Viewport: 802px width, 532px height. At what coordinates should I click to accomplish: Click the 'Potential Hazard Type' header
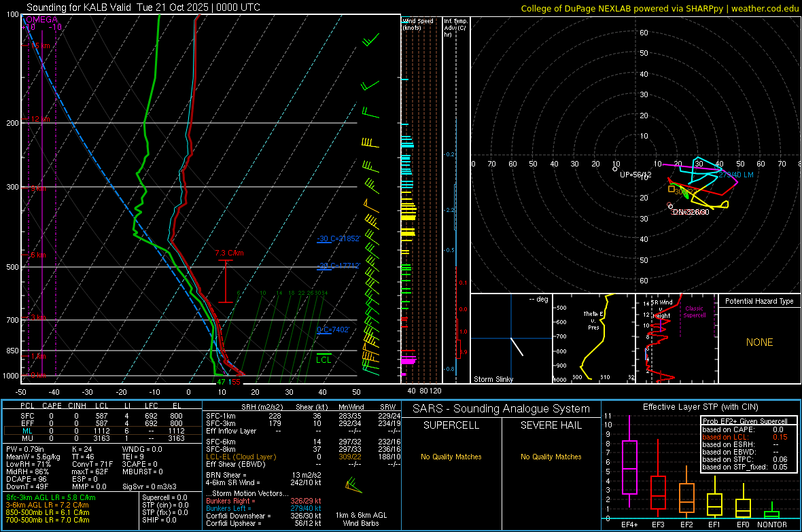click(759, 301)
